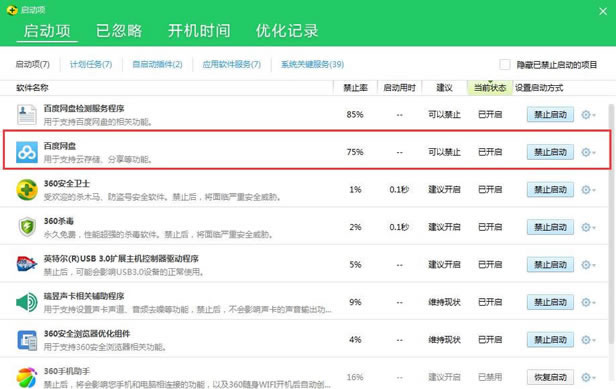
Task: Click the 英特尔(R)USB 3.0扩展主机控制器驱动程序 name
Action: click(x=121, y=259)
